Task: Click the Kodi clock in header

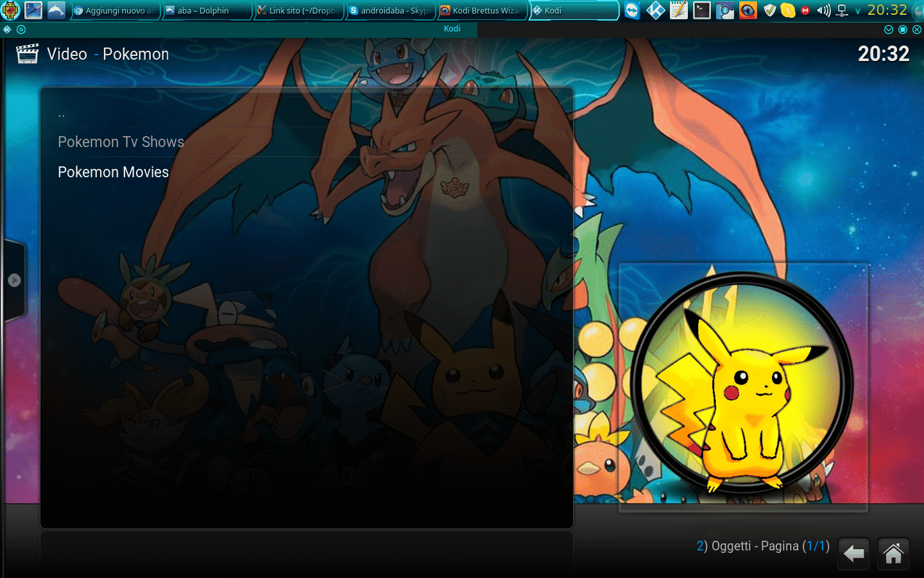Action: pos(884,54)
